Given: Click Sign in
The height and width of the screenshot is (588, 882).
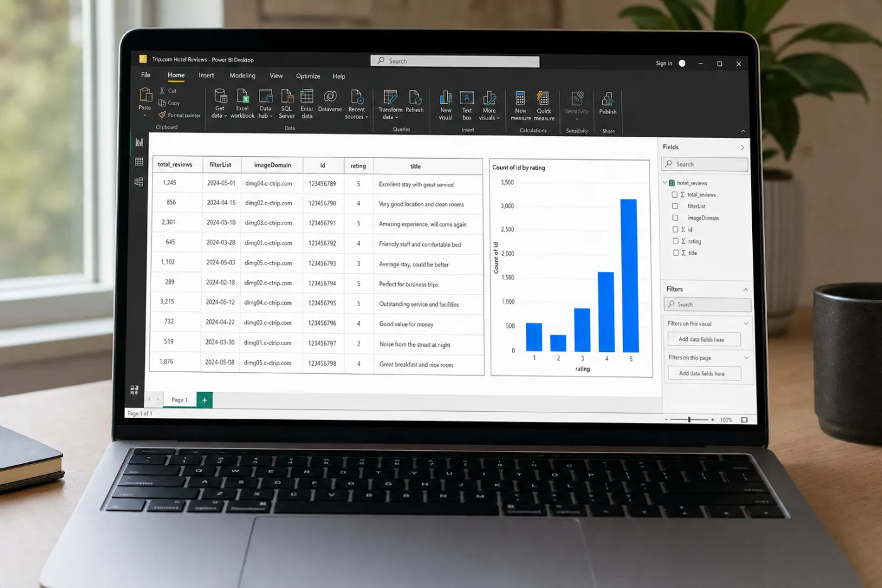Looking at the screenshot, I should pyautogui.click(x=664, y=63).
